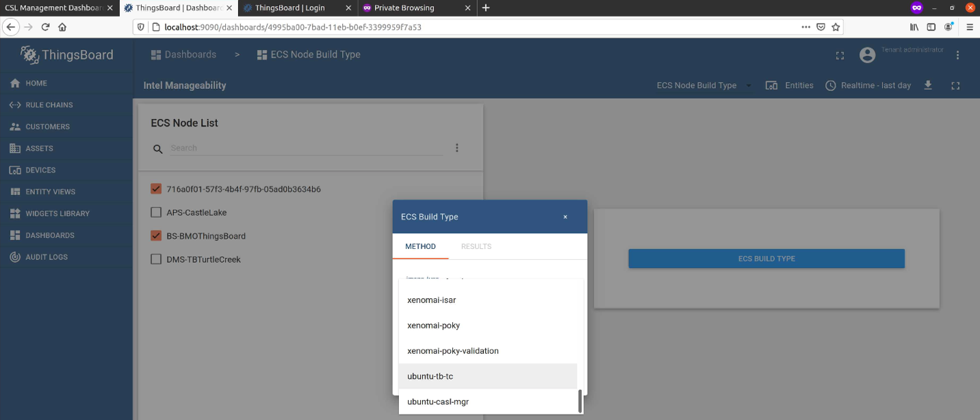
Task: Open Devices section
Action: click(x=66, y=170)
